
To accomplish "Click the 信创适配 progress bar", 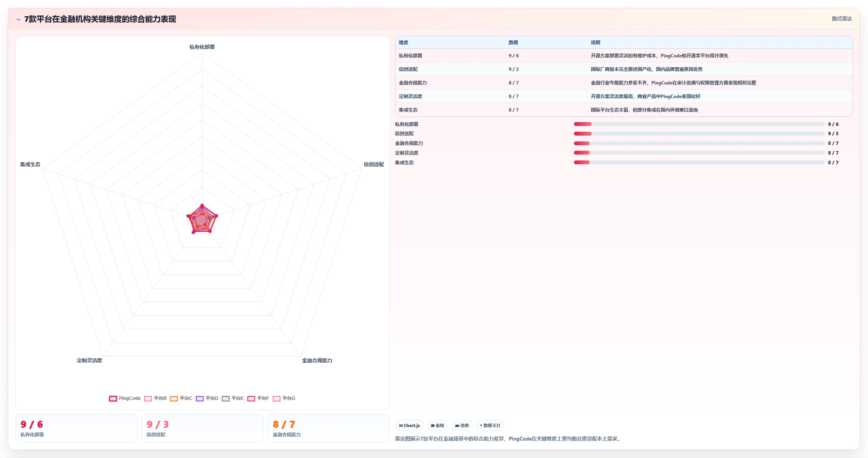I will pyautogui.click(x=699, y=134).
